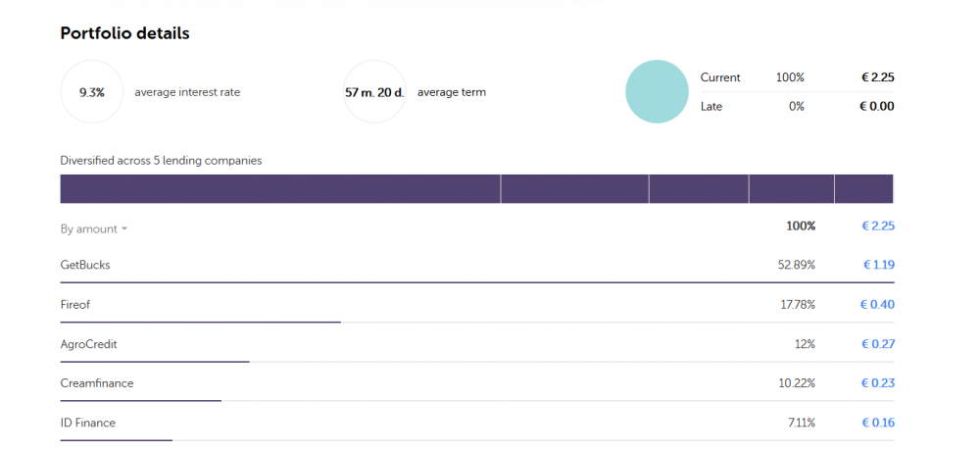The height and width of the screenshot is (452, 980).
Task: Open the € 0.27 AgroCredit amount link
Action: [x=877, y=344]
